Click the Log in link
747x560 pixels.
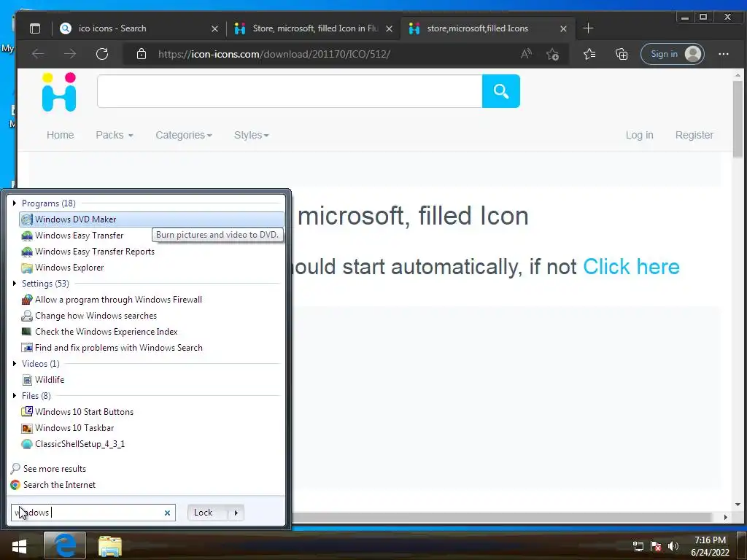click(x=639, y=135)
